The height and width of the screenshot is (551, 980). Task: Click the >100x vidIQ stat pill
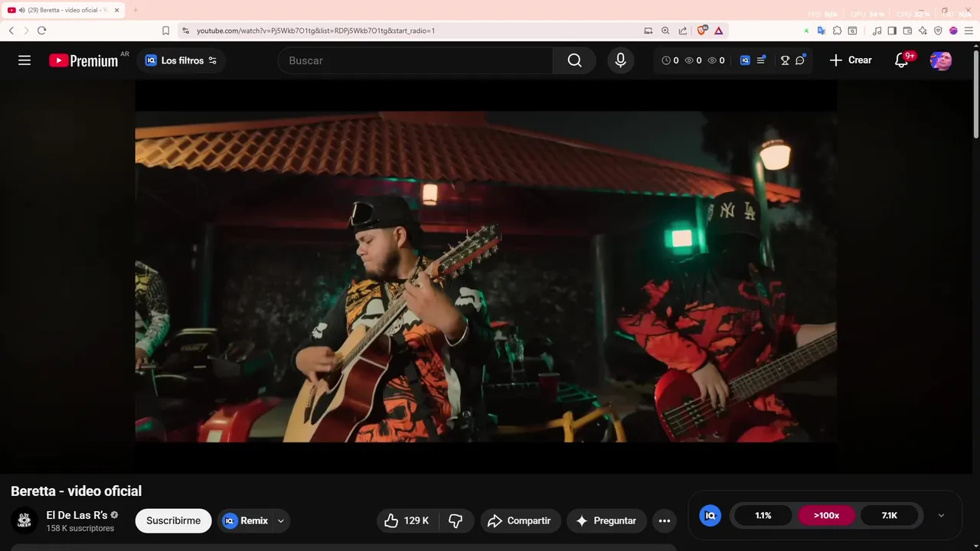[x=826, y=515]
